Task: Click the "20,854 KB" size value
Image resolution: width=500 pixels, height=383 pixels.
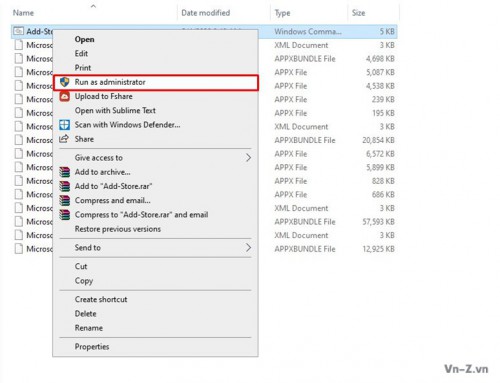Action: [x=379, y=140]
